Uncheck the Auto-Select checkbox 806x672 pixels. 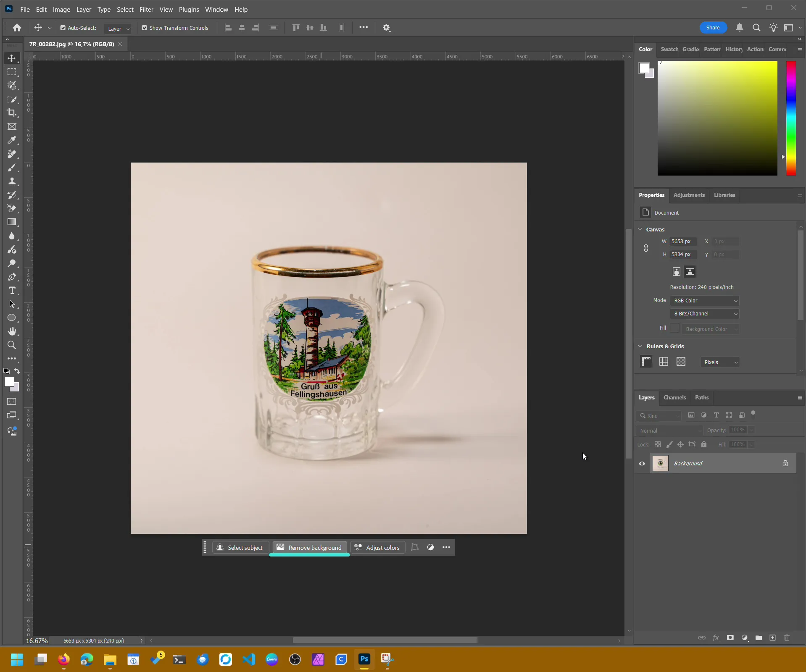point(63,28)
